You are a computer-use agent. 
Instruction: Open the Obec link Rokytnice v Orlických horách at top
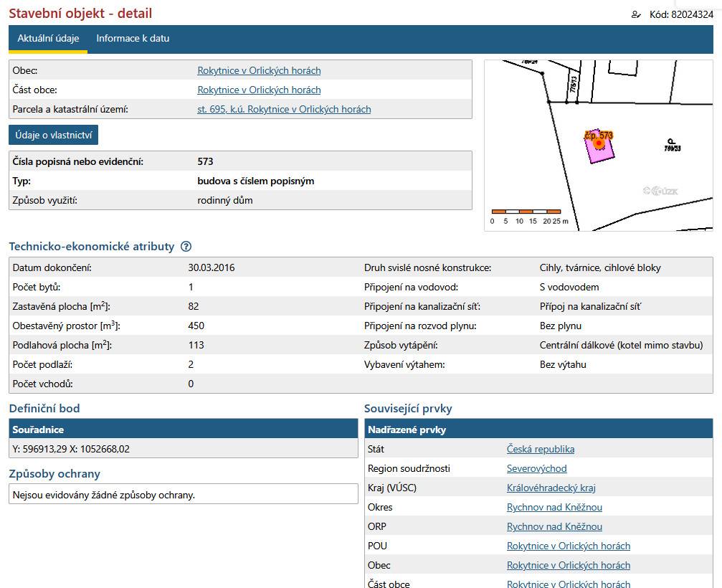(259, 70)
